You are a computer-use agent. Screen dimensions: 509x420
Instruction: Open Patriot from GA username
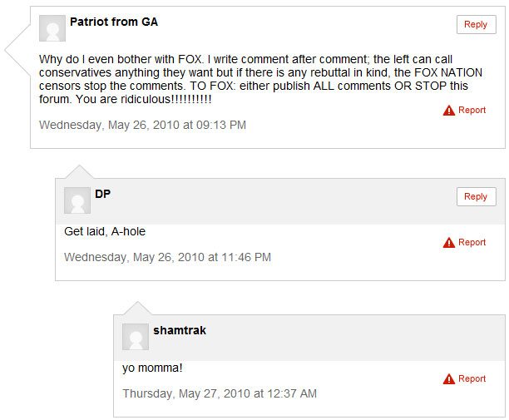(x=114, y=22)
